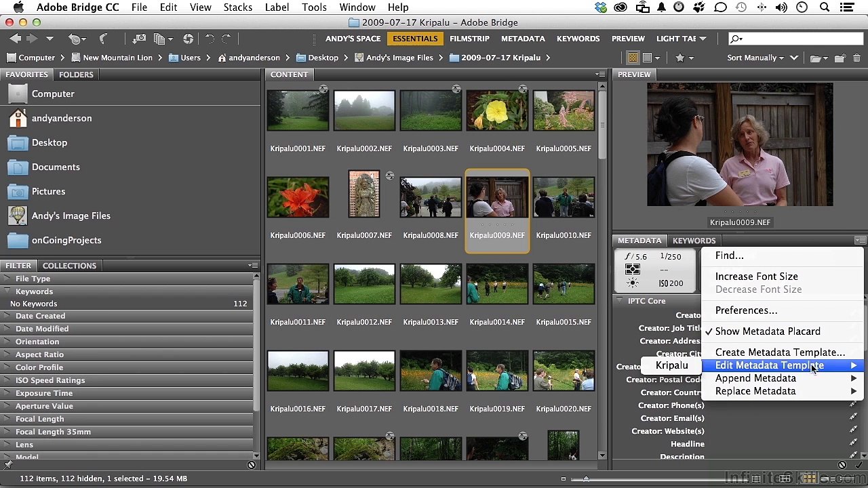
Task: Click the apply metadata checkmark icon
Action: tap(858, 465)
